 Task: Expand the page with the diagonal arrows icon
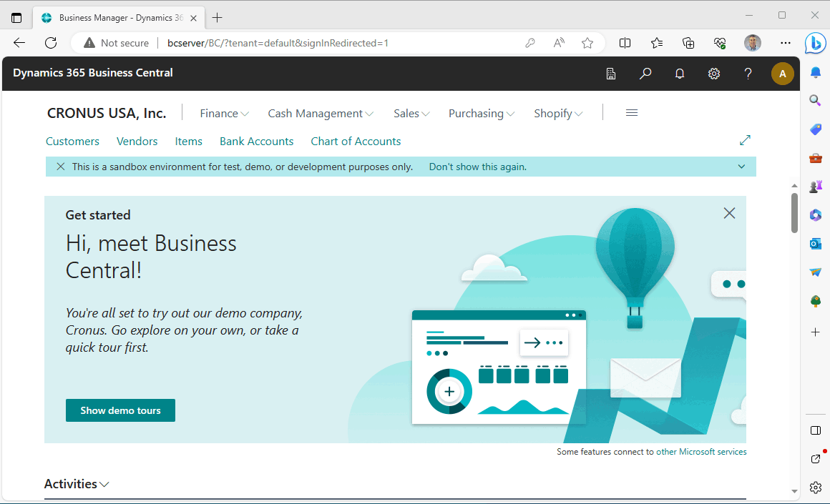[745, 140]
